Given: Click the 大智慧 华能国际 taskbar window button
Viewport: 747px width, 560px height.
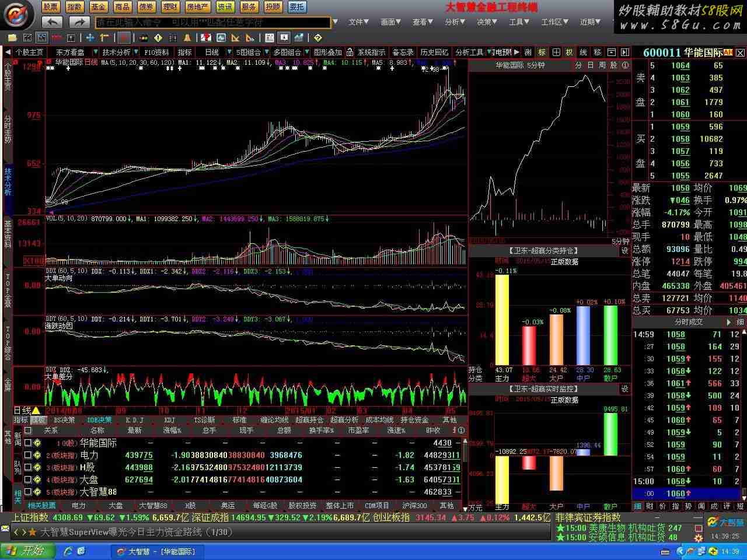Looking at the screenshot, I should coord(158,551).
